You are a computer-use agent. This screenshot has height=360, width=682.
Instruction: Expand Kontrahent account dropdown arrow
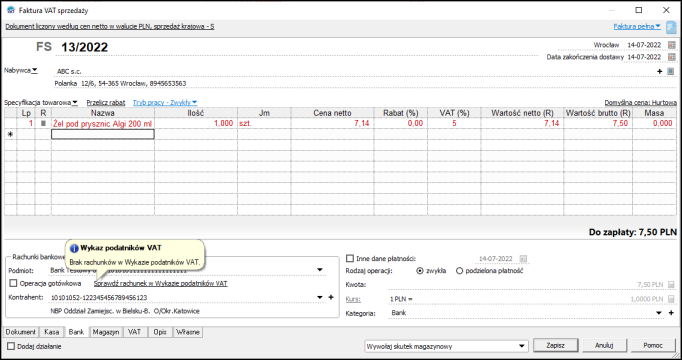[x=320, y=297]
